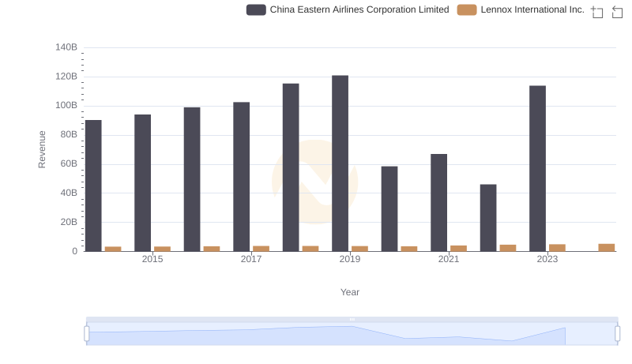
Task: Click the 120B y-axis label
Action: [66, 77]
